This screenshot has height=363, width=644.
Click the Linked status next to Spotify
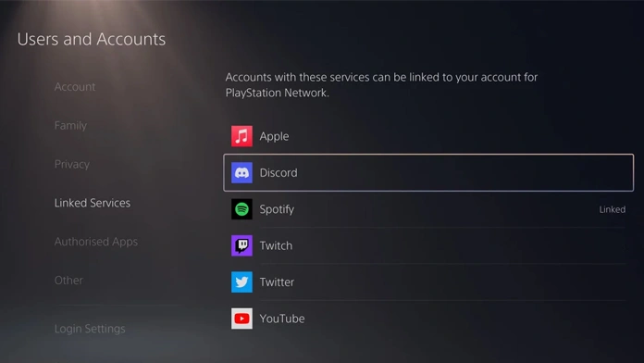click(613, 209)
